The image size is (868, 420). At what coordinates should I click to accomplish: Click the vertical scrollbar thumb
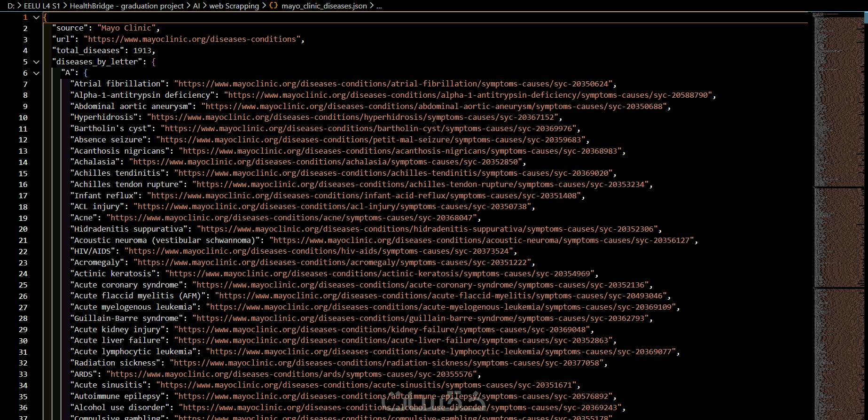(x=866, y=17)
